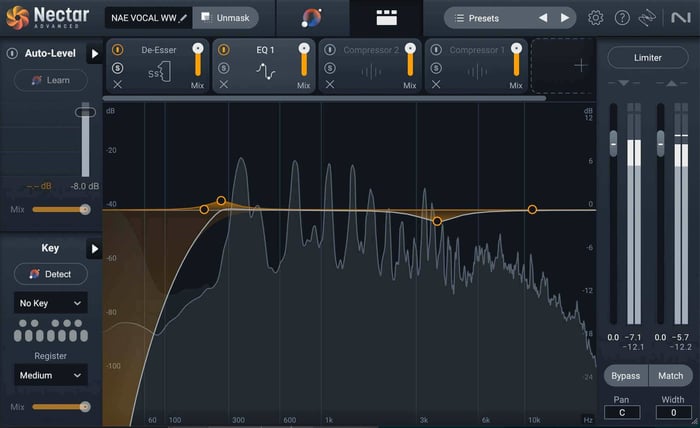Click the piano key selector
700x428 pixels.
tap(50, 331)
